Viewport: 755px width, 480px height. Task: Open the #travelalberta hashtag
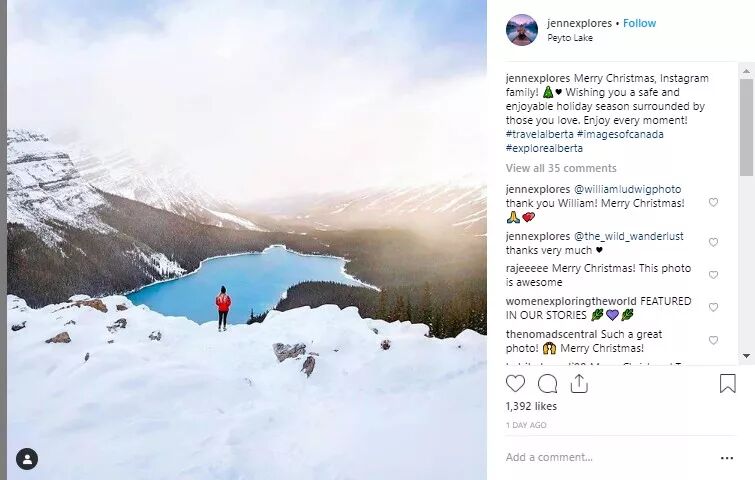[x=539, y=134]
